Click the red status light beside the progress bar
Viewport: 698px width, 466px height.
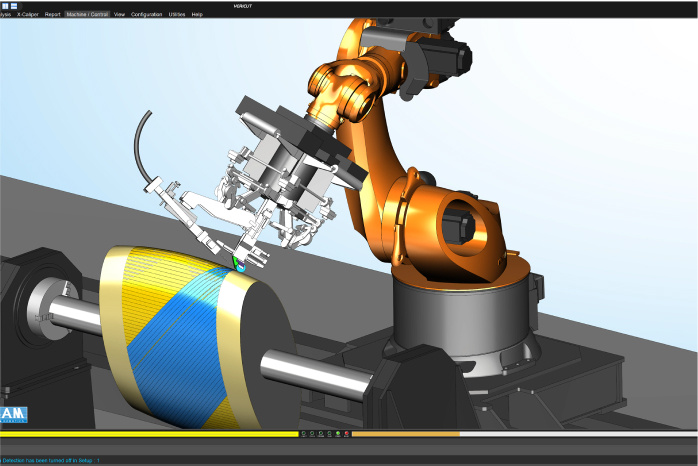(345, 434)
